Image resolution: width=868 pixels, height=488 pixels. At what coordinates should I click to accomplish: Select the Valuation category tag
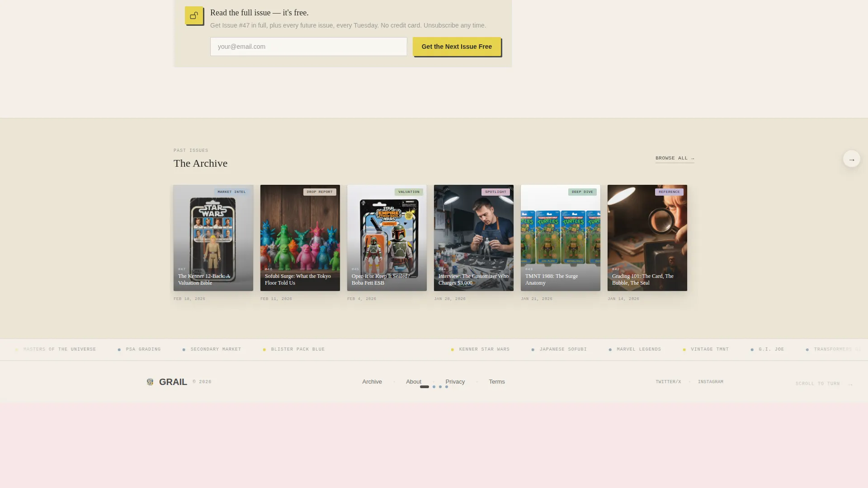[409, 192]
